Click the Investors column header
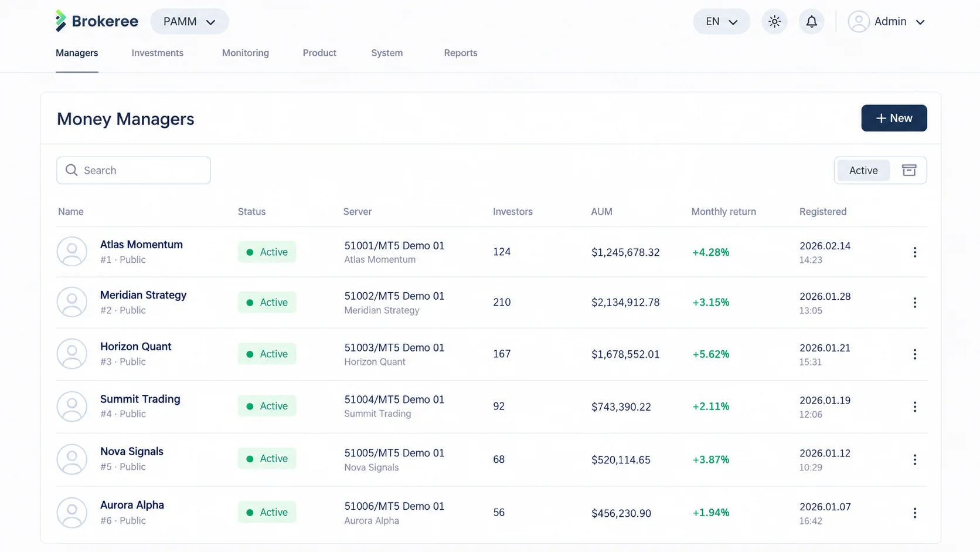Image resolution: width=980 pixels, height=552 pixels. tap(513, 212)
